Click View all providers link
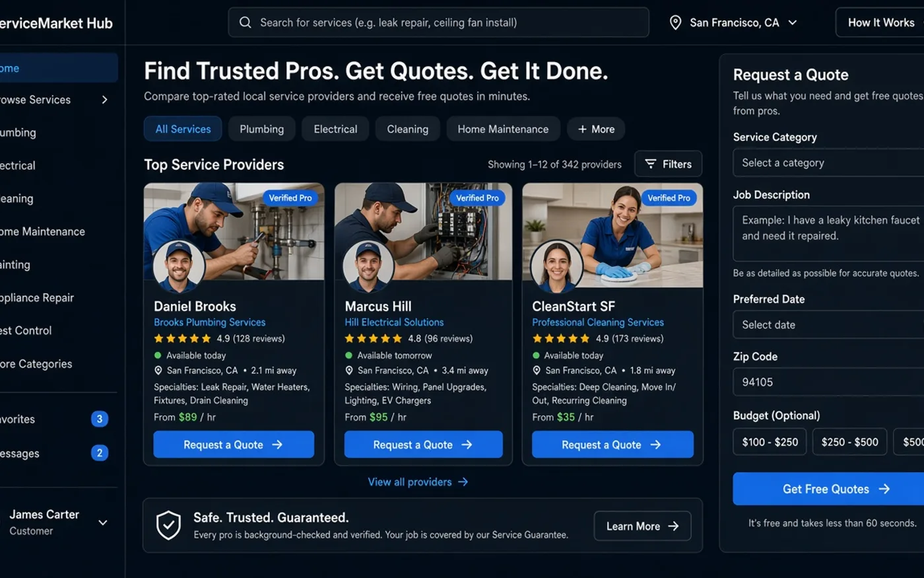924x578 pixels. click(x=418, y=482)
